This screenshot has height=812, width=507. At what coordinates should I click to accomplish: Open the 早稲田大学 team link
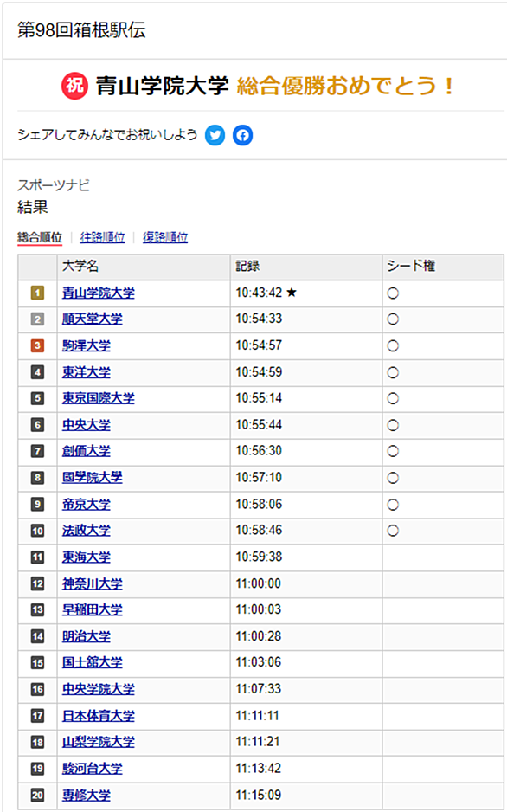point(92,609)
